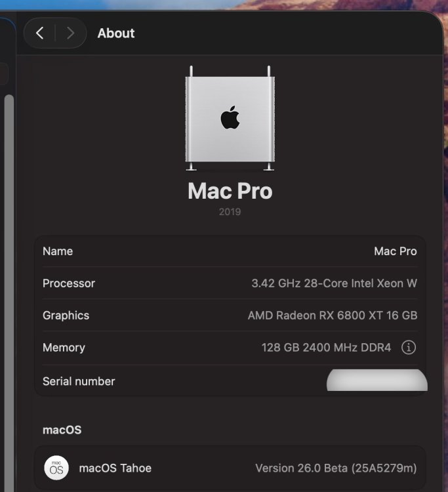Viewport: 448px width, 492px height.
Task: Click the macOS section heading
Action: (x=62, y=430)
